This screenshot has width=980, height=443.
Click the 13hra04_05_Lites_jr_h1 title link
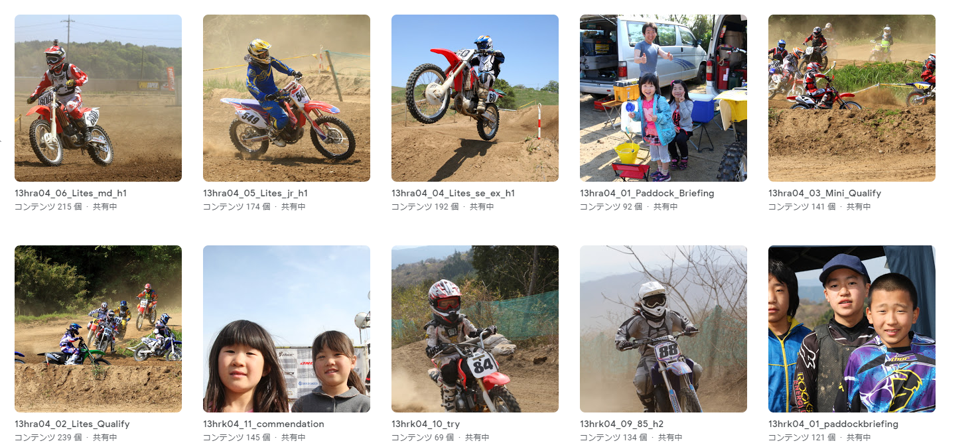[x=255, y=194]
